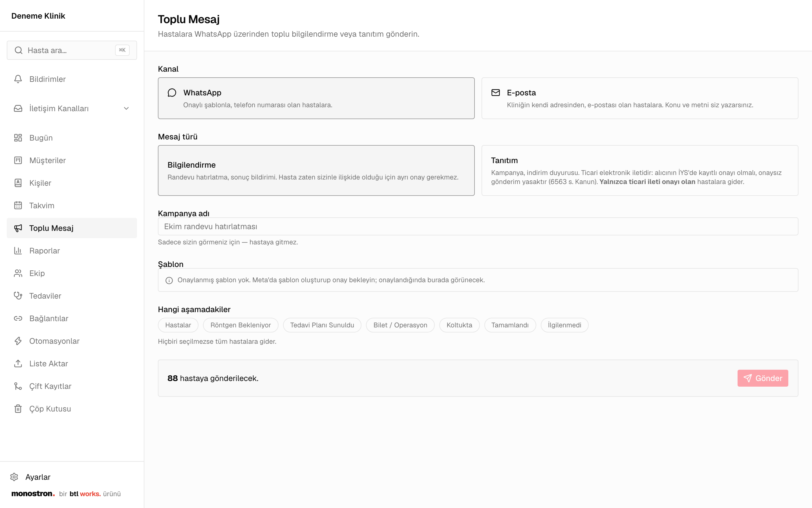
Task: Open Otomasyonlar in the sidebar
Action: 72,341
